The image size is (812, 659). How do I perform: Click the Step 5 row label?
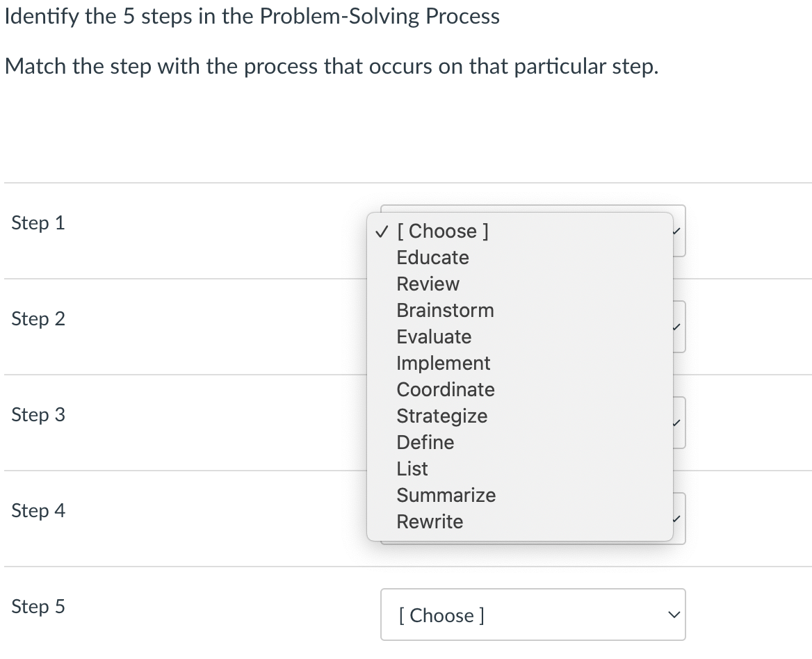coord(38,607)
